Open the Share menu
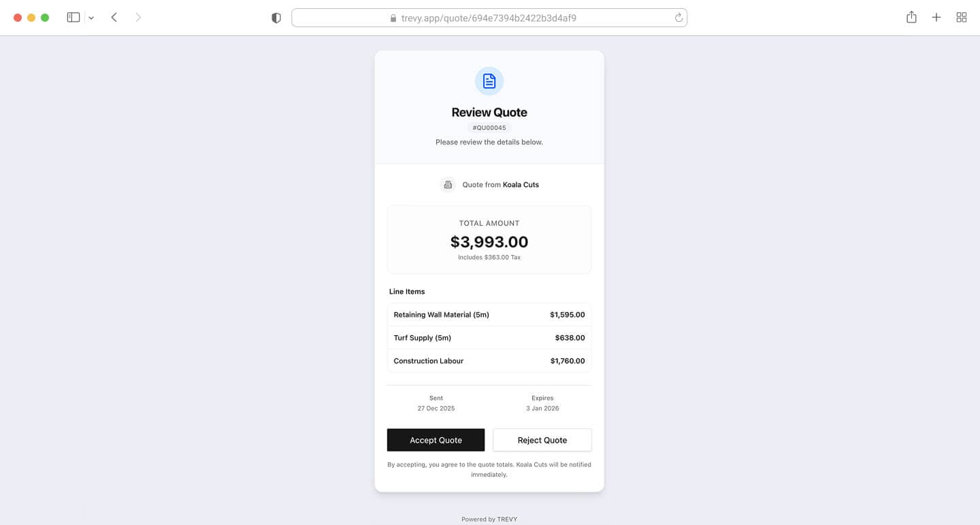Screen dimensions: 980x525 [911, 17]
